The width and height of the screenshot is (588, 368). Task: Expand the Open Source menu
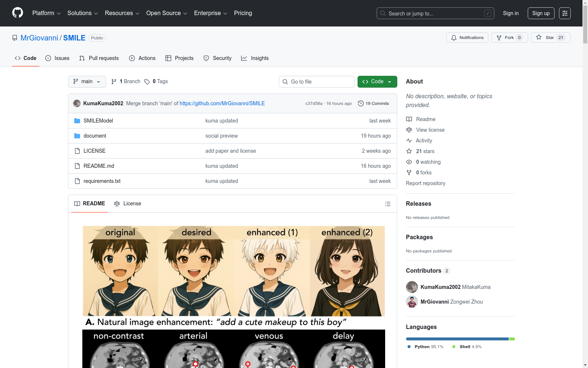(167, 13)
